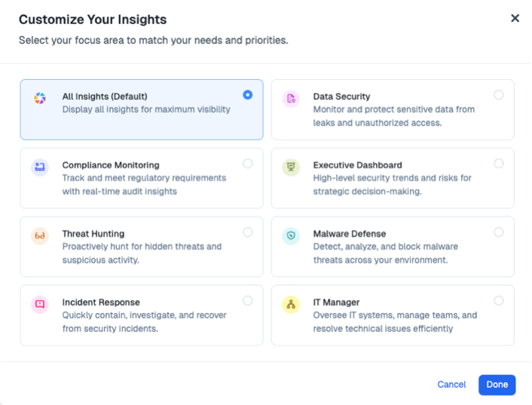Close the Customize Your Insights dialog
The height and width of the screenshot is (405, 532).
coord(515,18)
